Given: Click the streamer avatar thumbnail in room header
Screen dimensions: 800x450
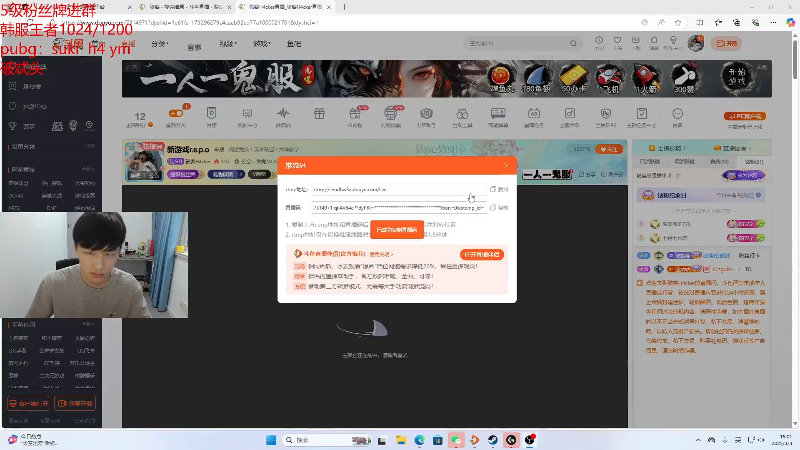Looking at the screenshot, I should pyautogui.click(x=144, y=161).
